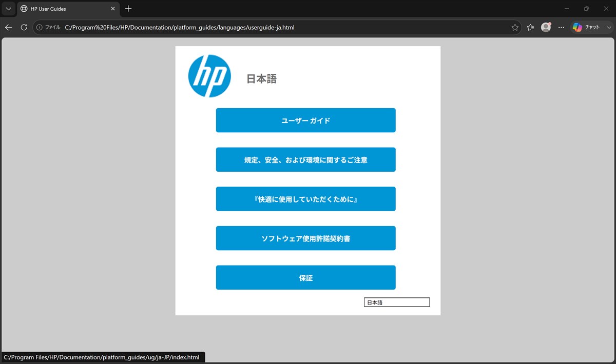Close the HP User Guides tab
Image resolution: width=616 pixels, height=364 pixels.
[112, 9]
